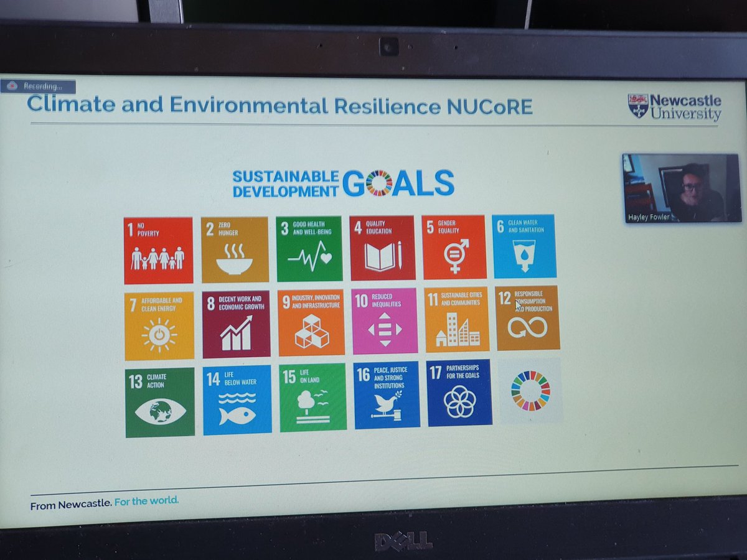Click the Gender Equality goal 5 tile
Image resolution: width=747 pixels, height=560 pixels.
pyautogui.click(x=454, y=247)
